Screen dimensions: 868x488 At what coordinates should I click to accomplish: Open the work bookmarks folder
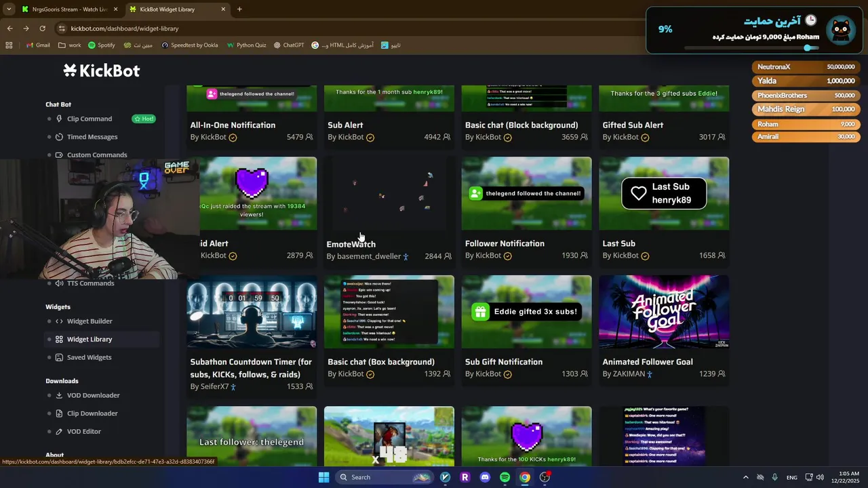[70, 45]
